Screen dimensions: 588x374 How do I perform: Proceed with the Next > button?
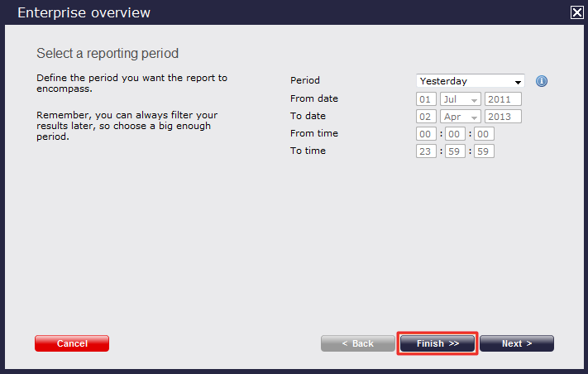click(x=516, y=343)
